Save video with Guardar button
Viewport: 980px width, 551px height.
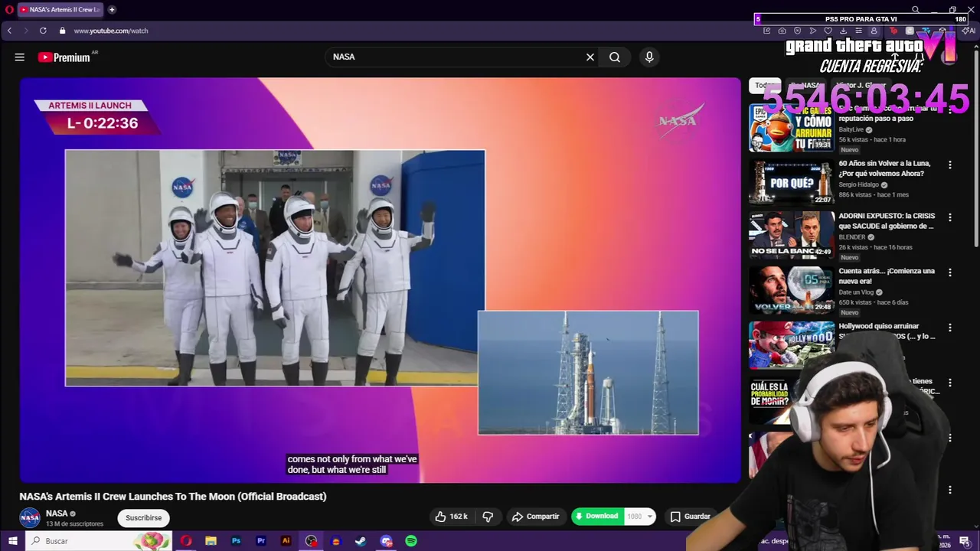point(691,517)
